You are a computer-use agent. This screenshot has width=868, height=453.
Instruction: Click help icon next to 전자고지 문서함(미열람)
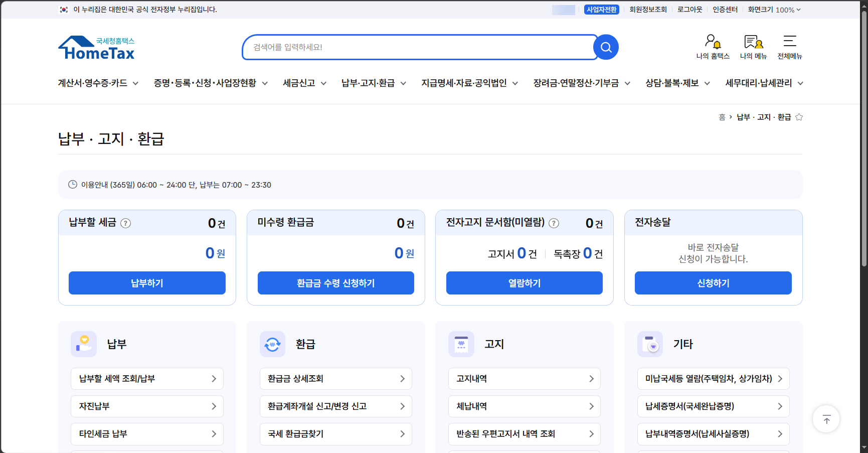click(554, 223)
